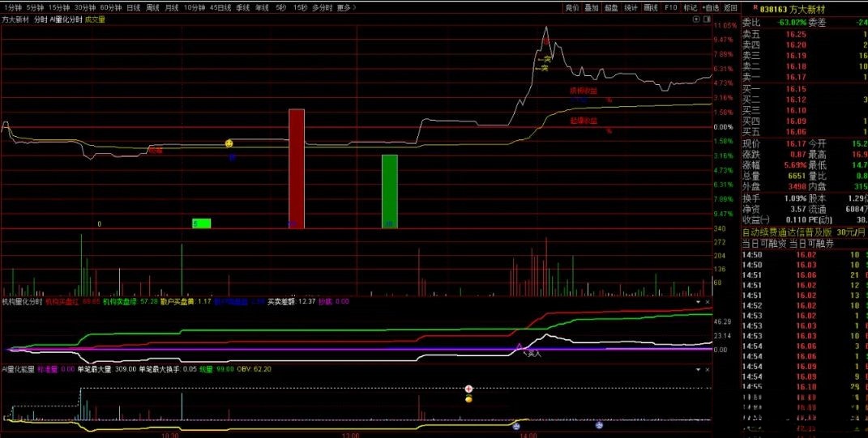868x438 pixels.
Task: Select the 60分钟 timeframe tab
Action: [110, 7]
